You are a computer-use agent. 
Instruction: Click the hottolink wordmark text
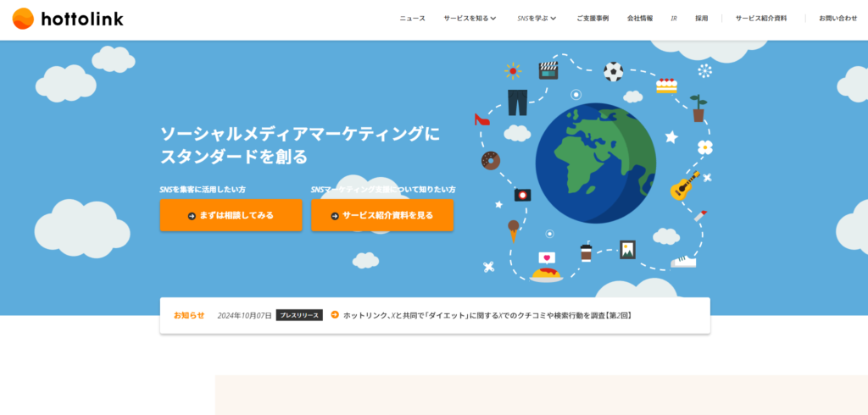point(82,19)
